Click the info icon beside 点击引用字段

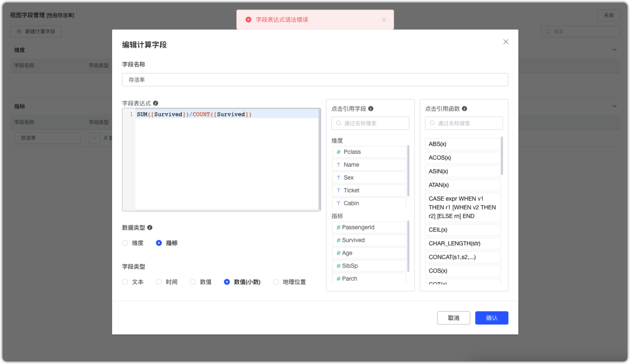point(371,109)
